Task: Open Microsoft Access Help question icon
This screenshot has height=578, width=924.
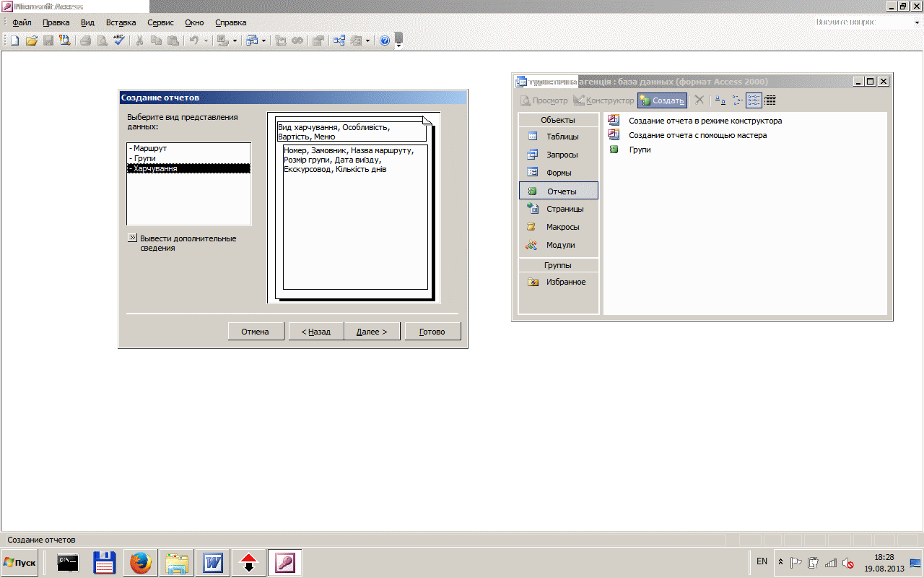Action: (385, 41)
